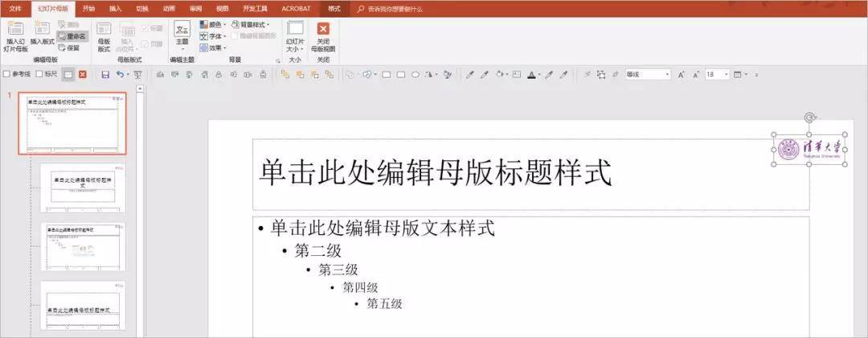The height and width of the screenshot is (338, 868).
Task: Click the thumbnail pane scroll-up arrow
Action: [x=140, y=88]
